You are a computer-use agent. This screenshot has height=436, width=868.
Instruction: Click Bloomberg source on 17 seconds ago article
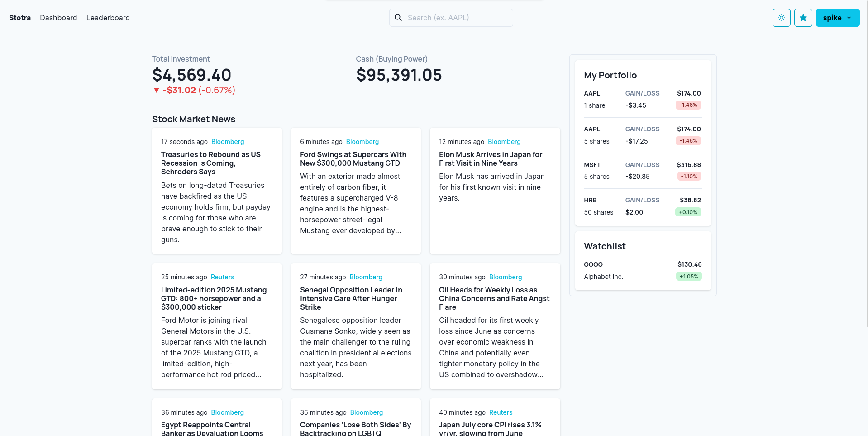coord(228,142)
